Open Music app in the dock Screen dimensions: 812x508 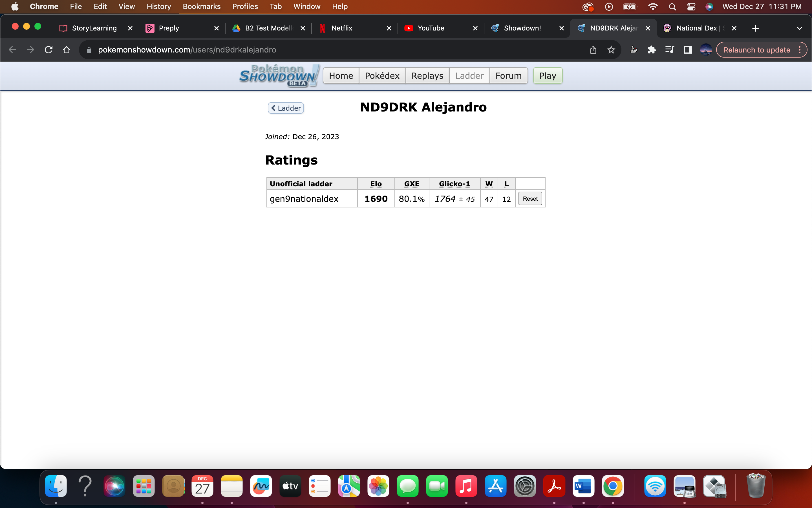(x=466, y=486)
